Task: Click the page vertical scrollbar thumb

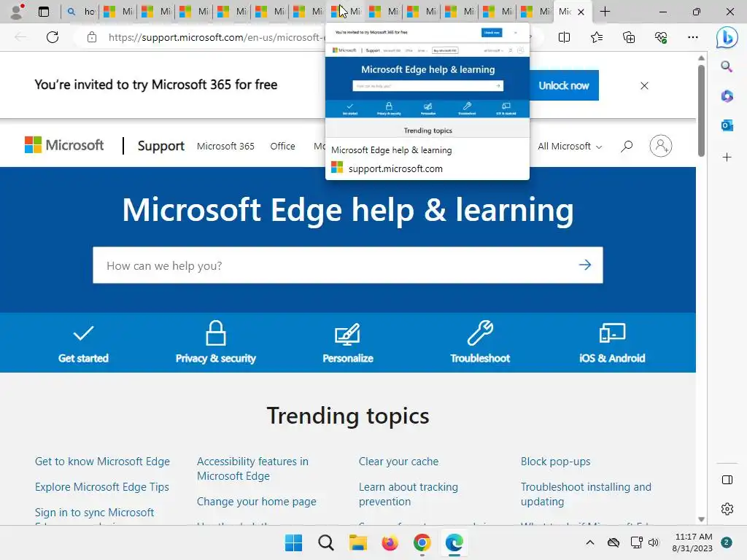Action: (x=701, y=109)
